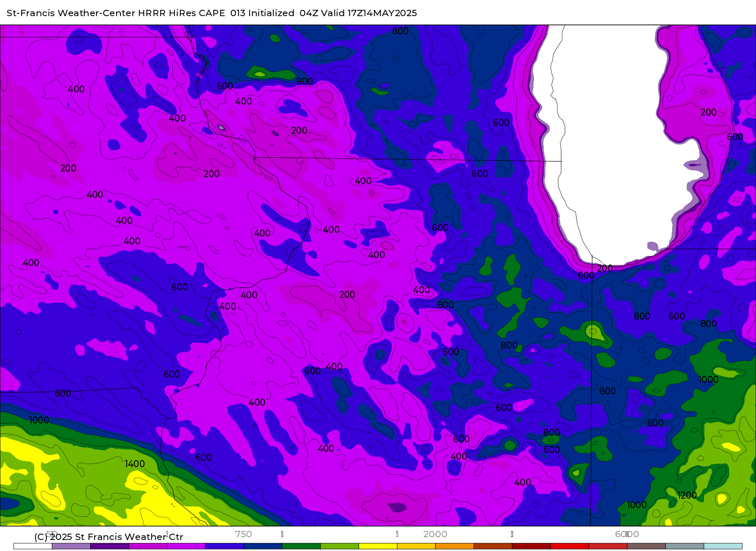Click the white legend color swatch
The width and height of the screenshot is (756, 551).
point(33,546)
